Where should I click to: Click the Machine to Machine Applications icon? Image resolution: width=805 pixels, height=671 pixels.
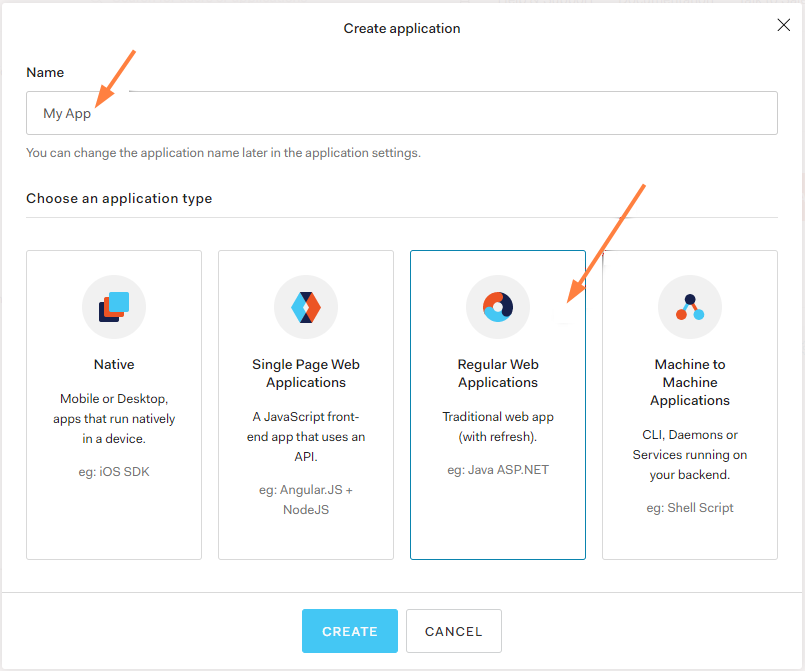690,307
